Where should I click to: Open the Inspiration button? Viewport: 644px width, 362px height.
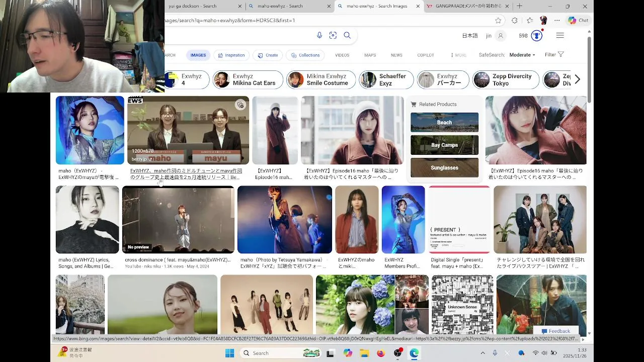(231, 55)
